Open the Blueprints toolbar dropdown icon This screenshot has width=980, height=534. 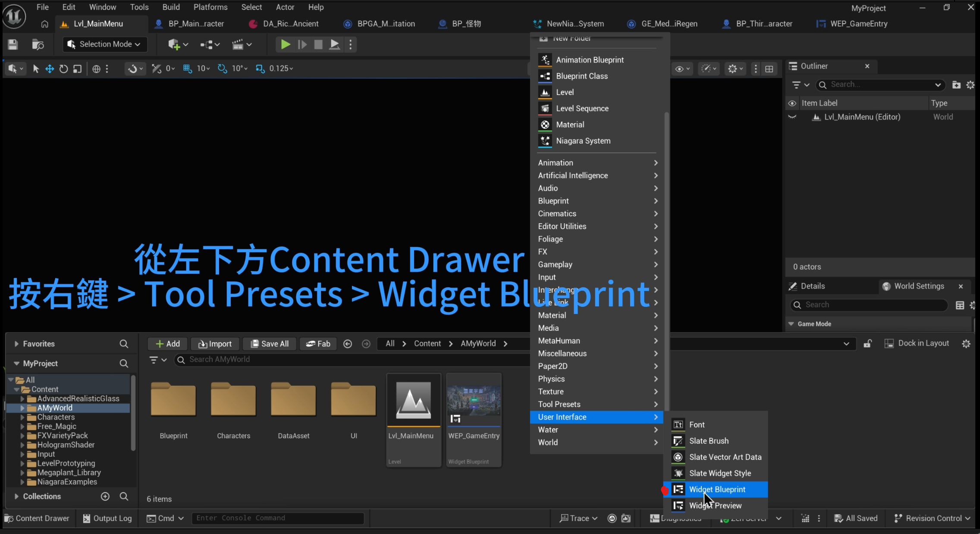coord(210,44)
